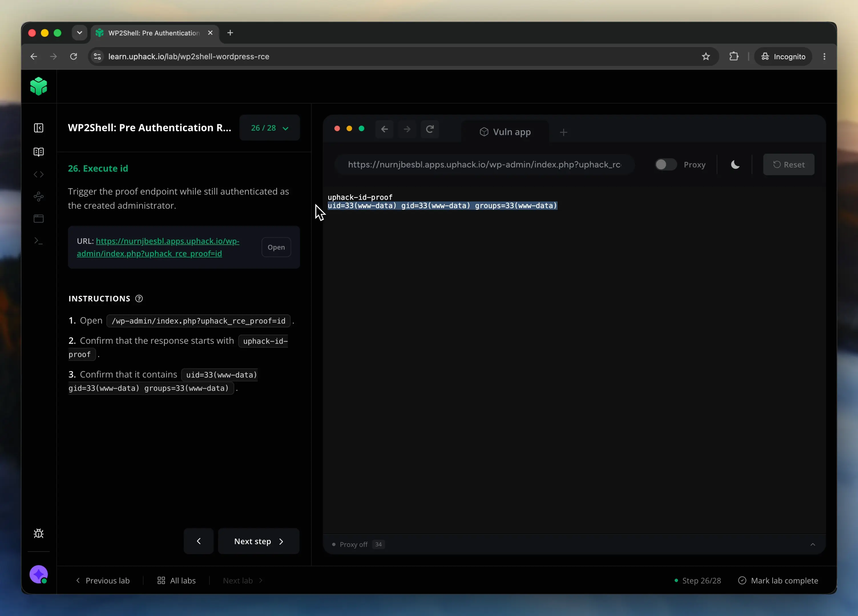Go back in the embedded Vuln app browser
The height and width of the screenshot is (616, 858).
pyautogui.click(x=384, y=129)
